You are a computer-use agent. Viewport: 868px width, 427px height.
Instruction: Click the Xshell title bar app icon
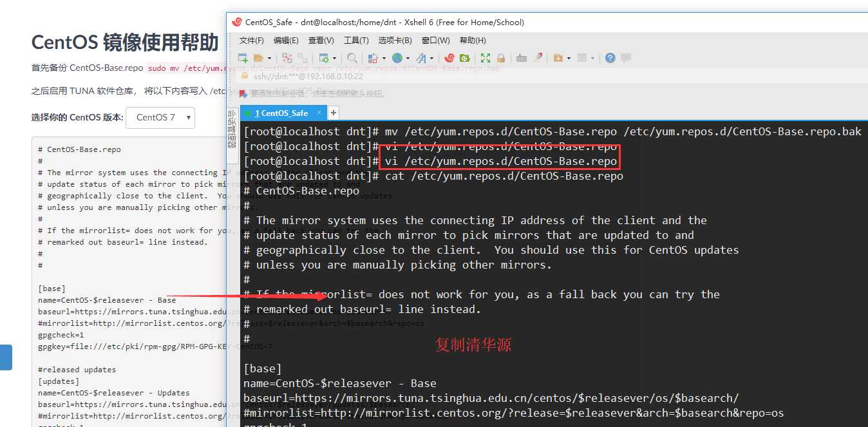236,22
